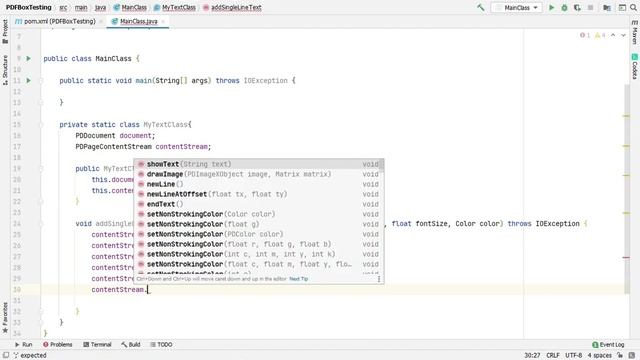The image size is (640, 360).
Task: Click the editor vertical scrollbar
Action: tap(627, 190)
